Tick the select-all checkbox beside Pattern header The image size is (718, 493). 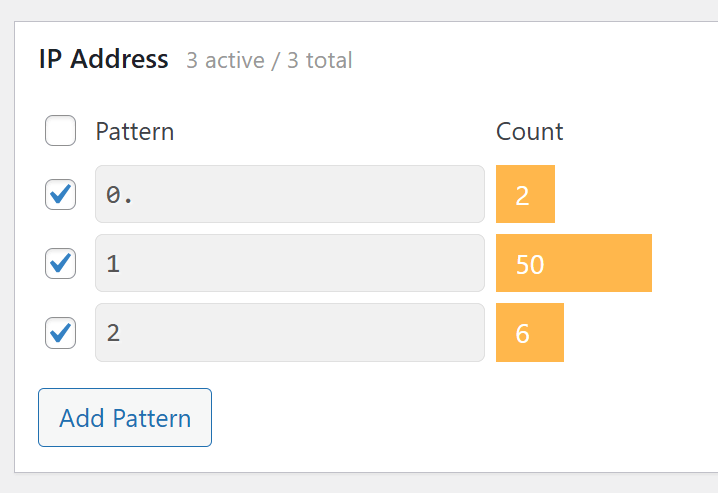[60, 130]
